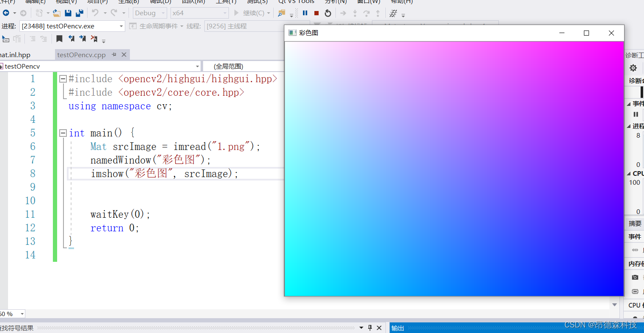Click code line imshow("彩色图", srcImage)
This screenshot has width=644, height=333.
point(165,174)
